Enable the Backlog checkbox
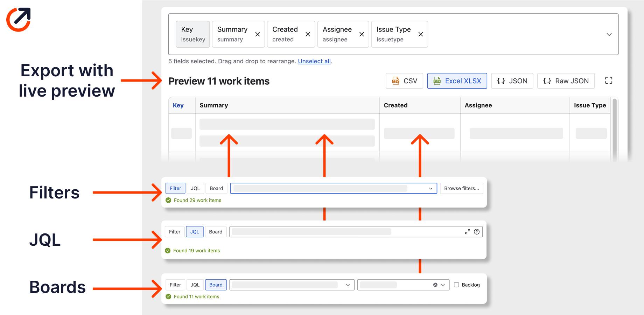Viewport: 644px width, 315px height. click(456, 285)
